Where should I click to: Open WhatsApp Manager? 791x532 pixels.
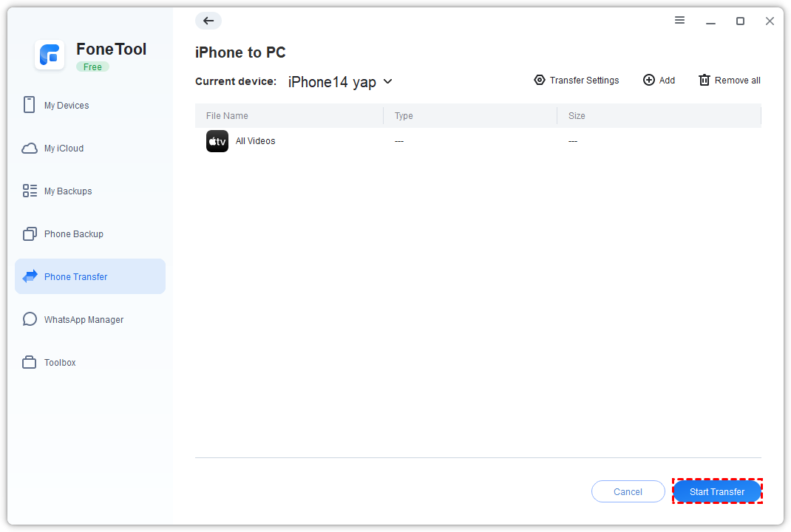pos(84,320)
